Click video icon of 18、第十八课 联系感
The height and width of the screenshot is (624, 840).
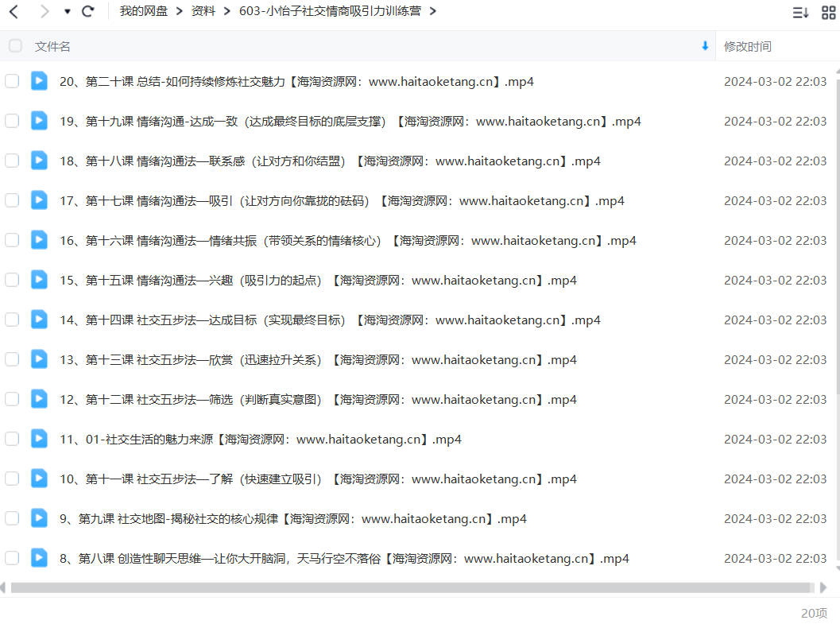[x=39, y=160]
